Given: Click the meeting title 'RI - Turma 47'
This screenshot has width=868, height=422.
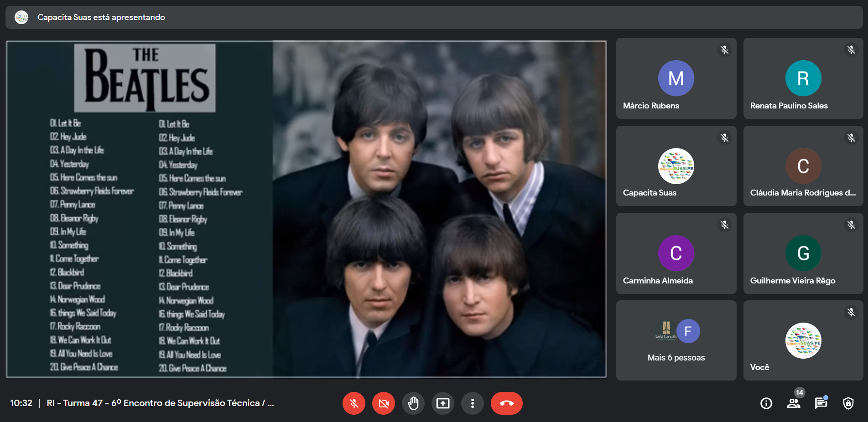Looking at the screenshot, I should point(160,403).
